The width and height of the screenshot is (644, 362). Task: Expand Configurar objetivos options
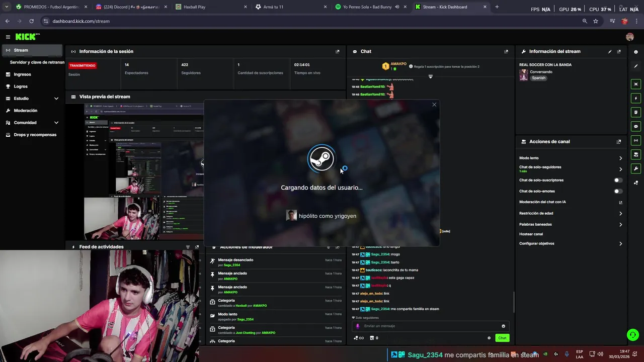pos(620,243)
